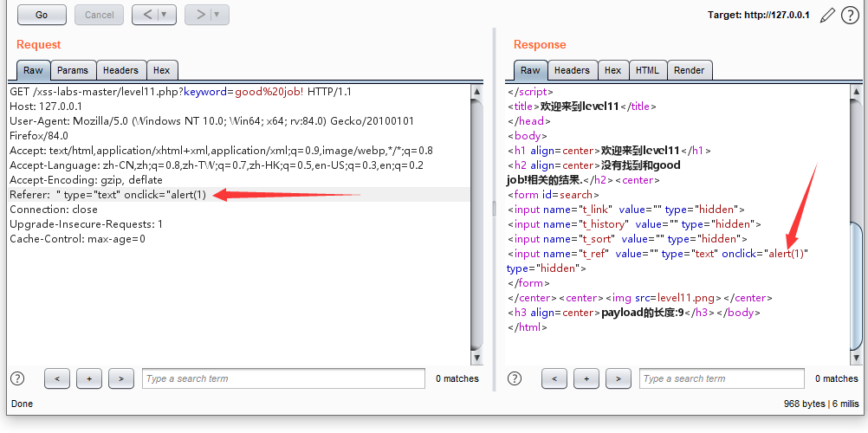Click the request pane scroll-down arrow
The height and width of the screenshot is (433, 868).
coord(476,359)
